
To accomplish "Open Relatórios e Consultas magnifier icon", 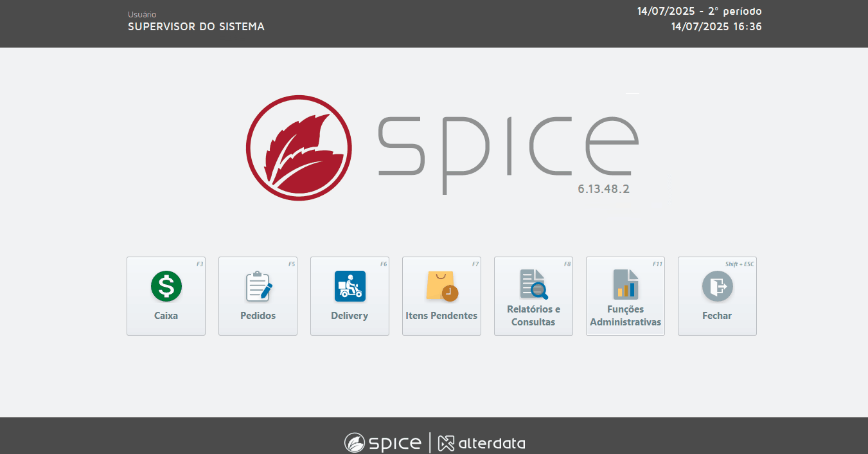I will click(534, 284).
